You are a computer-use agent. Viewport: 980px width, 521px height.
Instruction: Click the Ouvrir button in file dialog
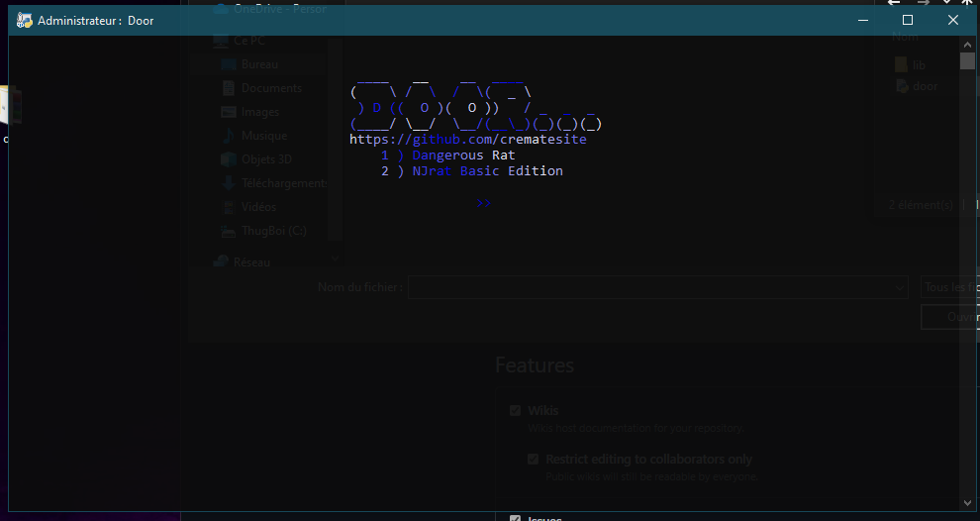(951, 317)
